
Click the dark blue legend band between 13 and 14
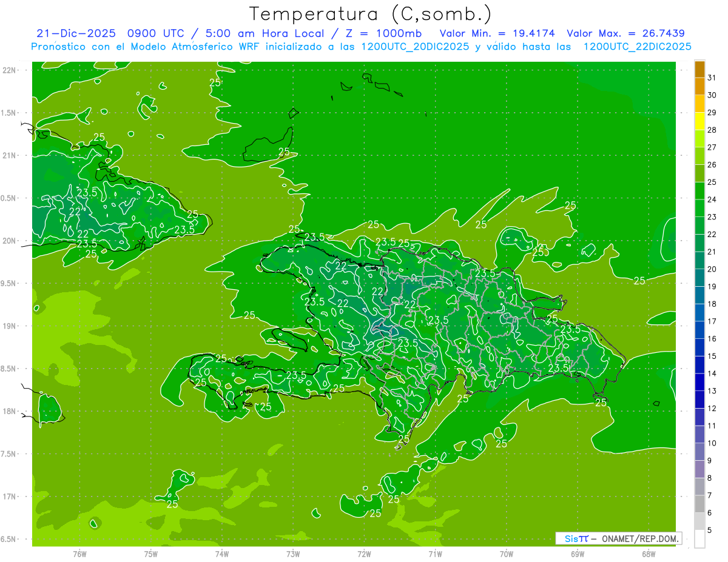tap(699, 382)
